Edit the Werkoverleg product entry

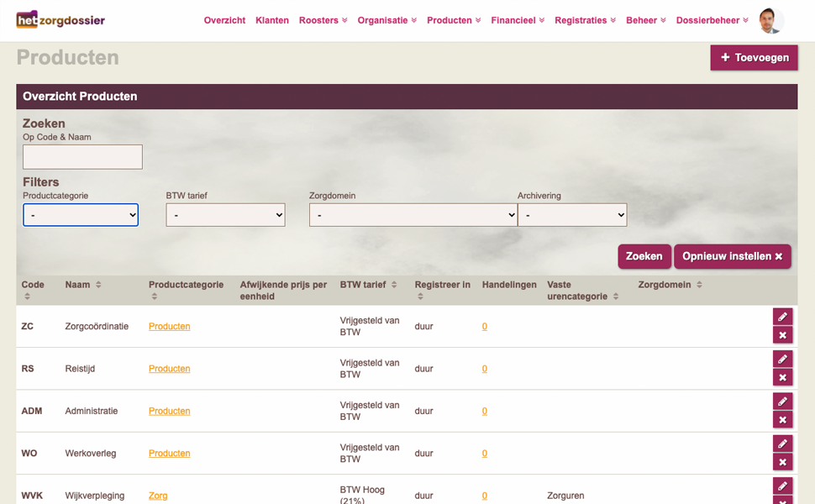782,444
